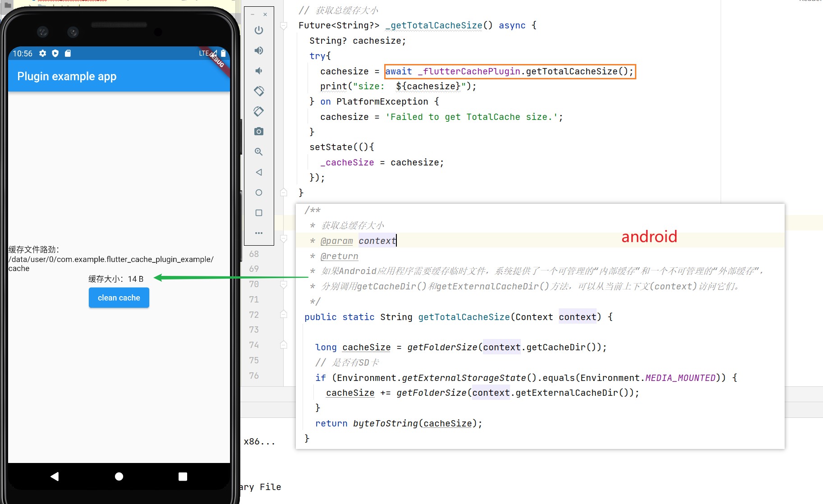Rotate the emulator screen right

tap(258, 111)
